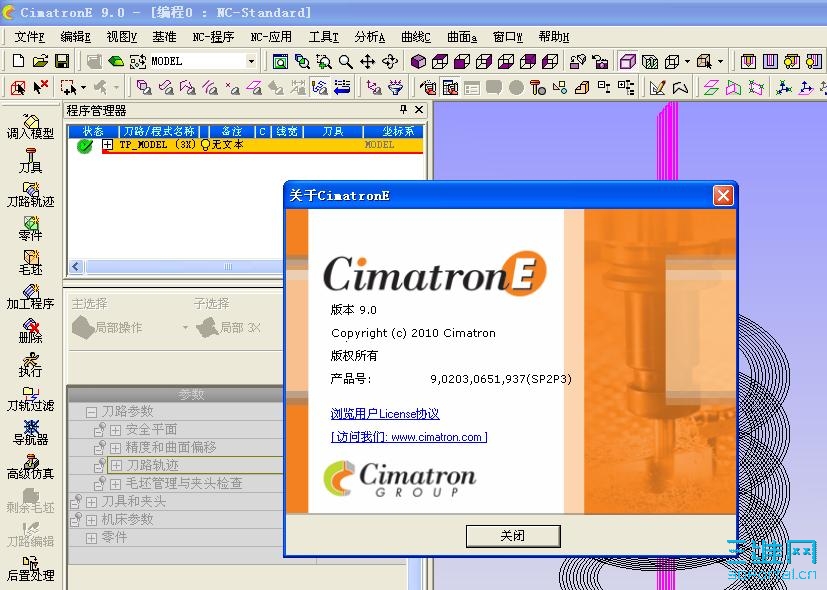Image resolution: width=827 pixels, height=590 pixels.
Task: Open the 文件F menu
Action: coord(29,37)
